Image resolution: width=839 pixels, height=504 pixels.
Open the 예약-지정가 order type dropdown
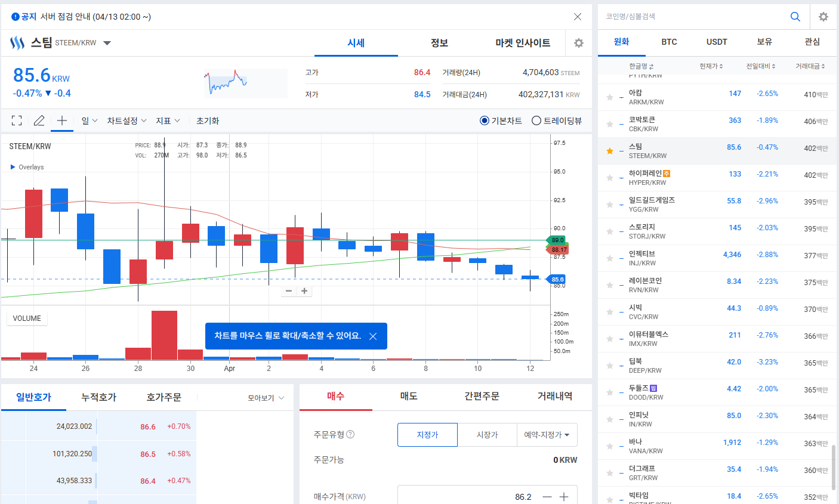click(547, 435)
